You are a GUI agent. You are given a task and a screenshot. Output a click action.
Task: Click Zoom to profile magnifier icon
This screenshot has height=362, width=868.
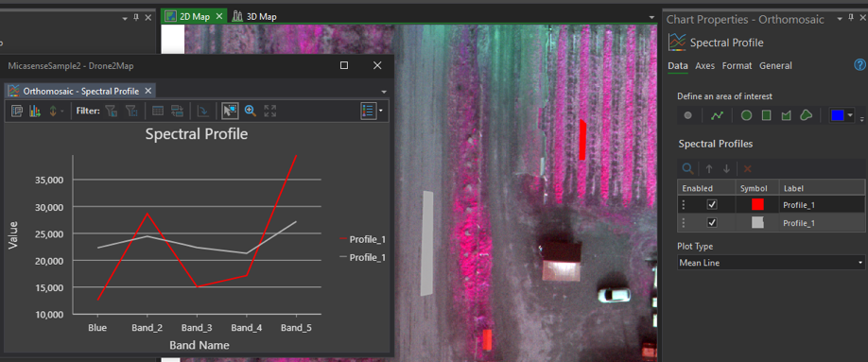pos(687,169)
